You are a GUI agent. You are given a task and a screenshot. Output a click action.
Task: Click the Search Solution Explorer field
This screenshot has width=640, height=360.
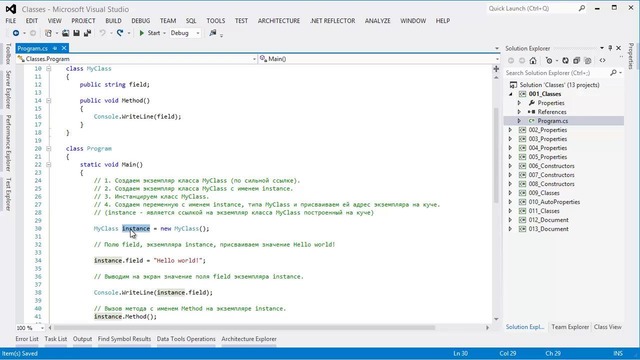click(558, 73)
